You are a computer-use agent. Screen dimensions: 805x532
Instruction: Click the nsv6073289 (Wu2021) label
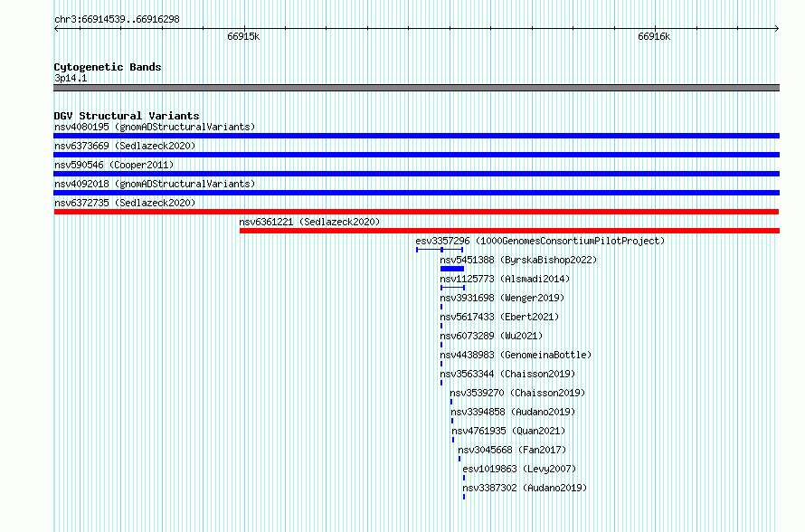point(491,336)
